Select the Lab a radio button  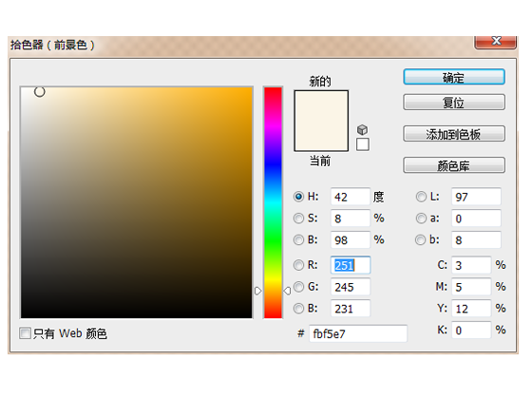pos(421,218)
